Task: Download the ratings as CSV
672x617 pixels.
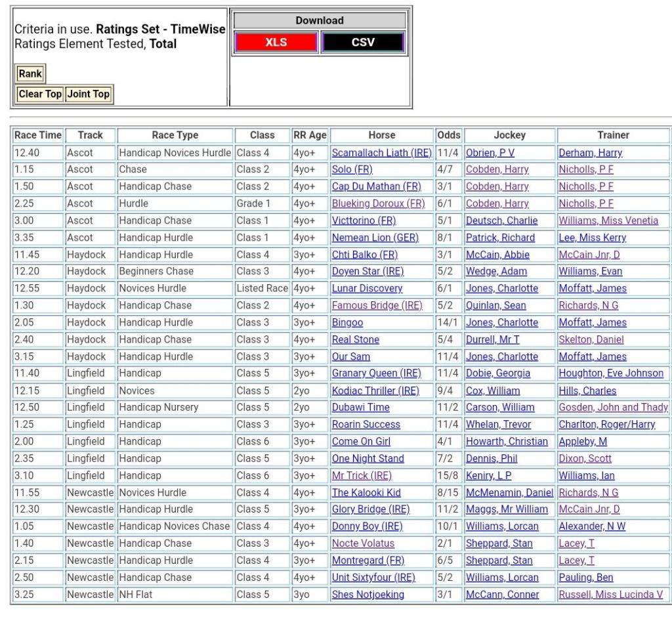Action: coord(363,43)
